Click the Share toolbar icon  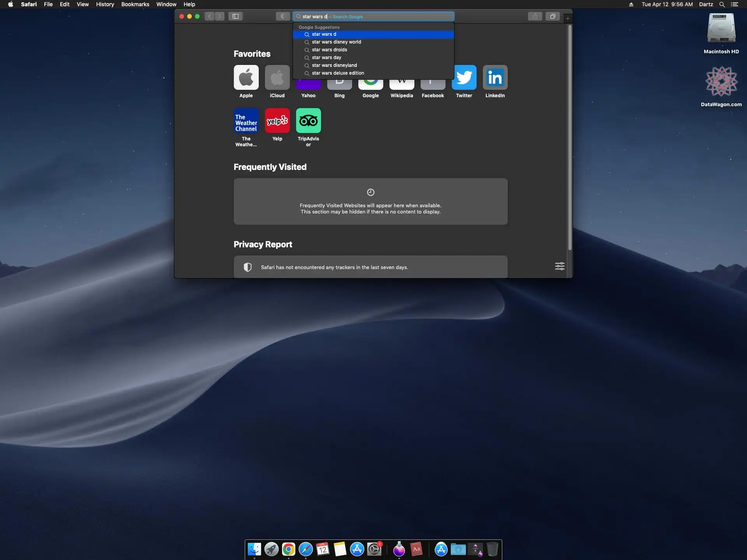tap(535, 16)
